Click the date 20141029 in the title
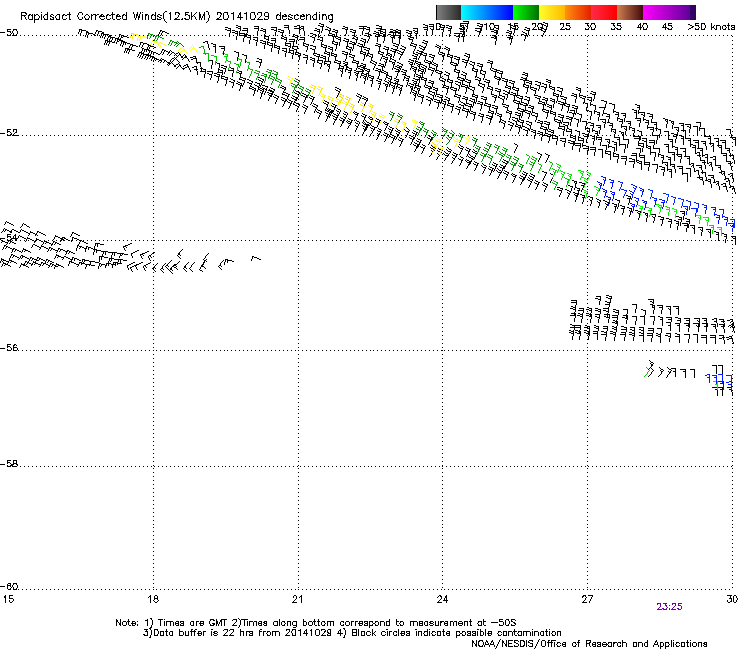Image resolution: width=740 pixels, height=650 pixels. [x=243, y=17]
